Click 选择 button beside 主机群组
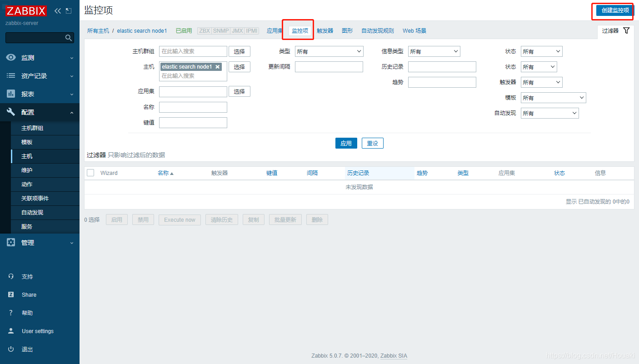 (x=240, y=51)
